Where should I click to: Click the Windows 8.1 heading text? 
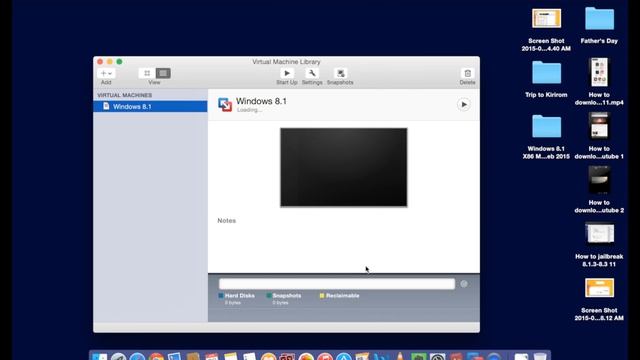point(261,101)
